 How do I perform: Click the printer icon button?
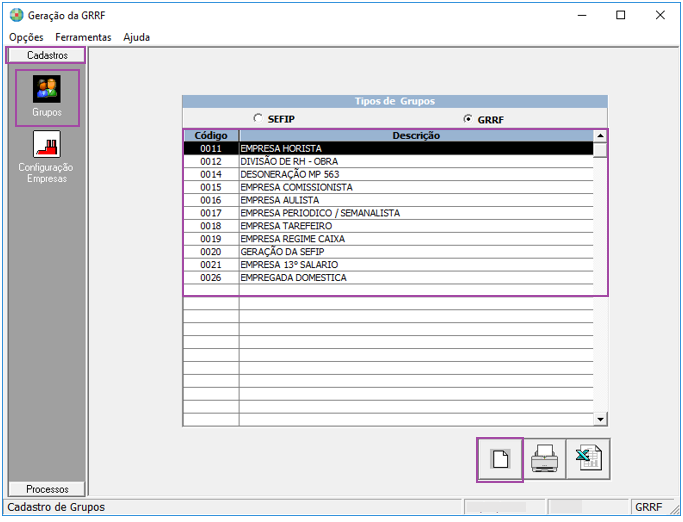544,460
